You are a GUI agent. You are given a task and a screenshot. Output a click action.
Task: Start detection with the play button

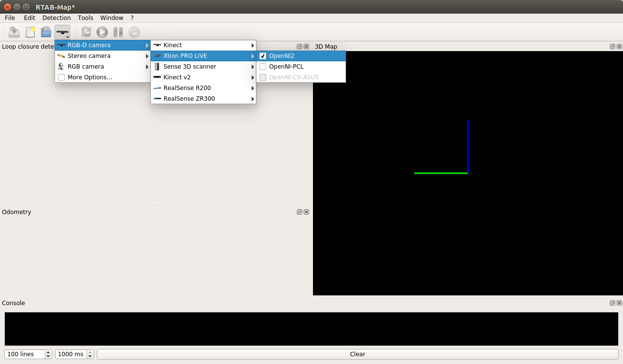coord(102,32)
